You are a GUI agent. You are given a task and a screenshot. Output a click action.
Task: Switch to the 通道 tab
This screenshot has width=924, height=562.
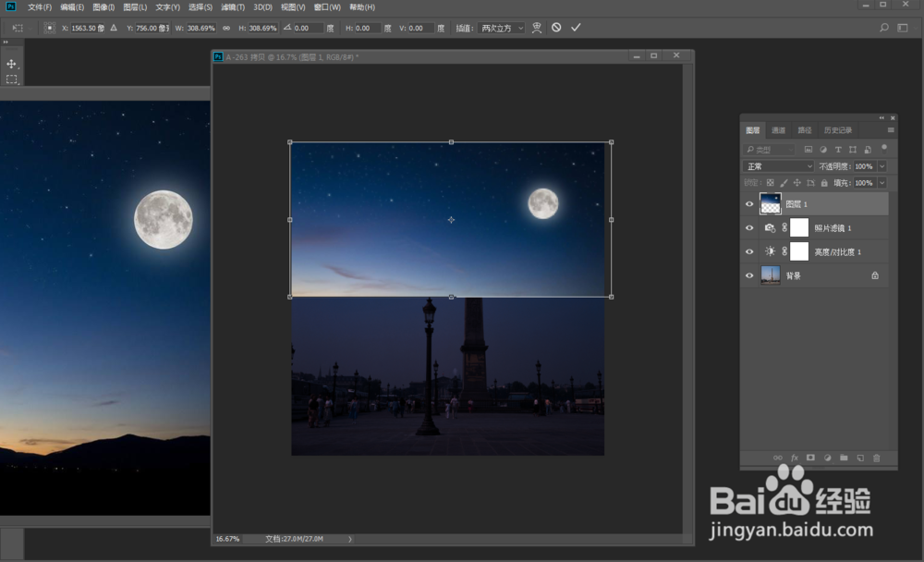pos(779,130)
